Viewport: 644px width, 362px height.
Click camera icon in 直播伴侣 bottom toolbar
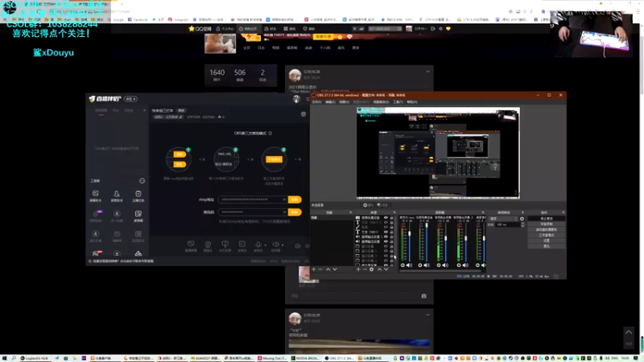tap(208, 245)
